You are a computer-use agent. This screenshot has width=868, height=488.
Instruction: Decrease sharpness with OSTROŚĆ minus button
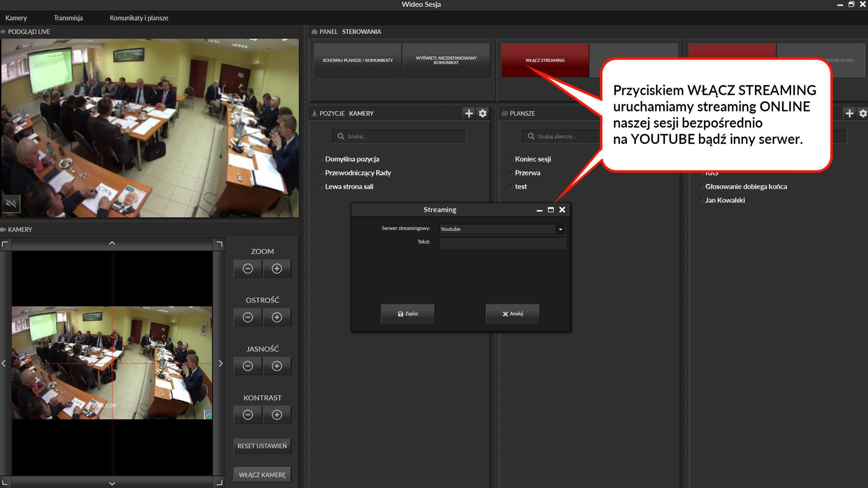[248, 318]
